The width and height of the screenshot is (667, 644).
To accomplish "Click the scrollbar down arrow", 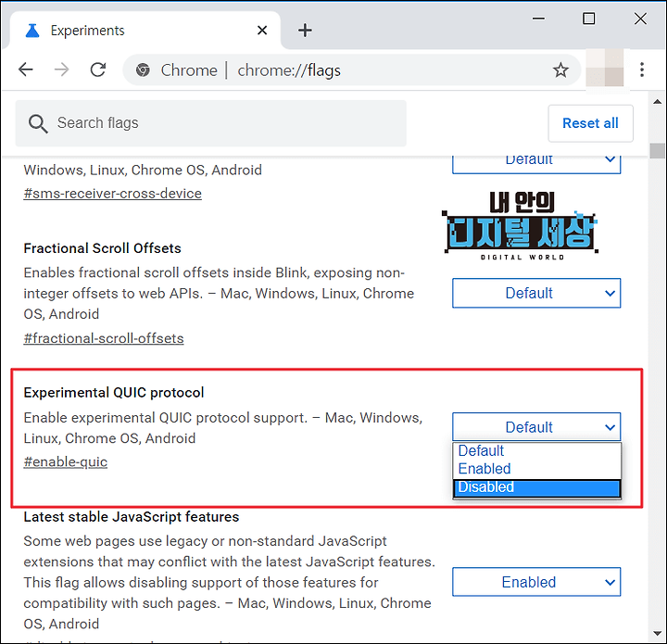I will pos(657,634).
